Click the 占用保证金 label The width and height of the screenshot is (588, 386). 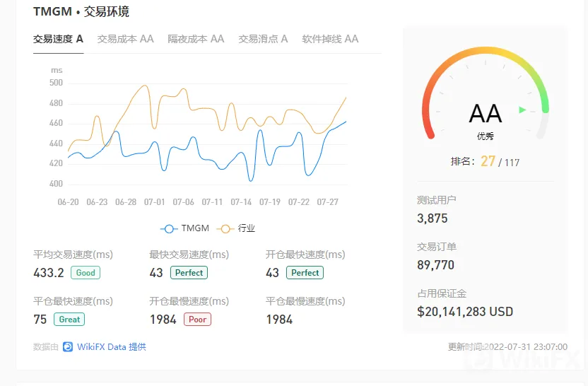tap(442, 293)
